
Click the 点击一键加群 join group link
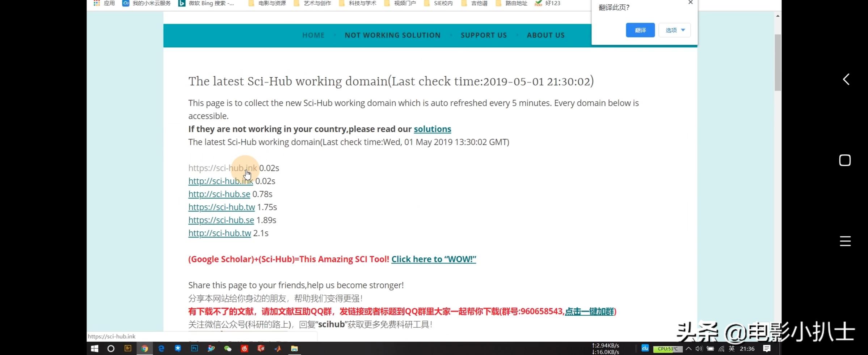click(589, 311)
